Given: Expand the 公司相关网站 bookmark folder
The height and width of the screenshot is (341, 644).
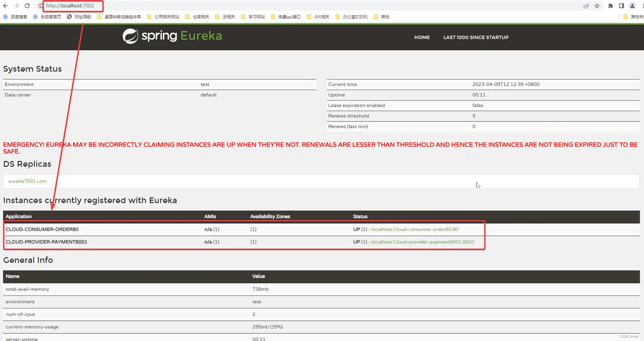Looking at the screenshot, I should pos(163,17).
